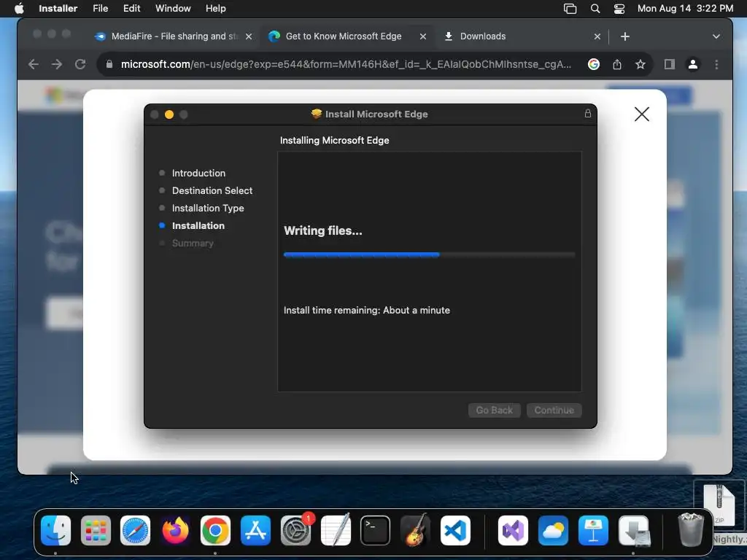Launch Safari from the Dock
Image resolution: width=747 pixels, height=560 pixels.
[x=135, y=531]
